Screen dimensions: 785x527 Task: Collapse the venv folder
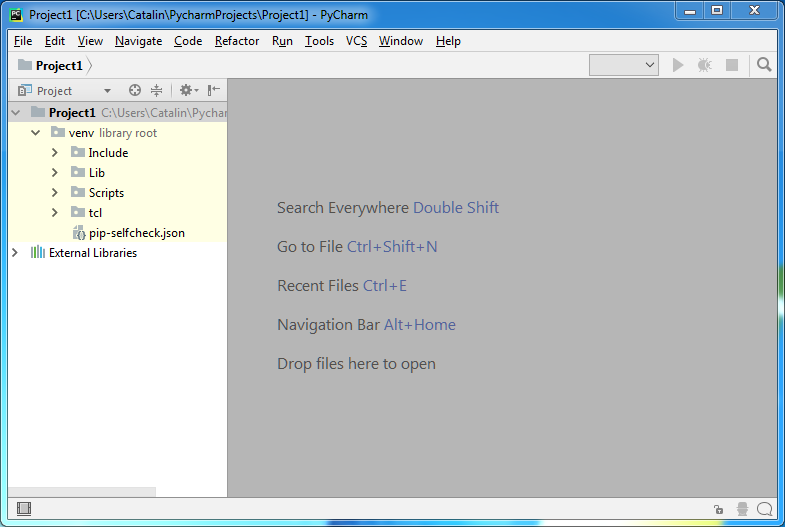pos(36,133)
